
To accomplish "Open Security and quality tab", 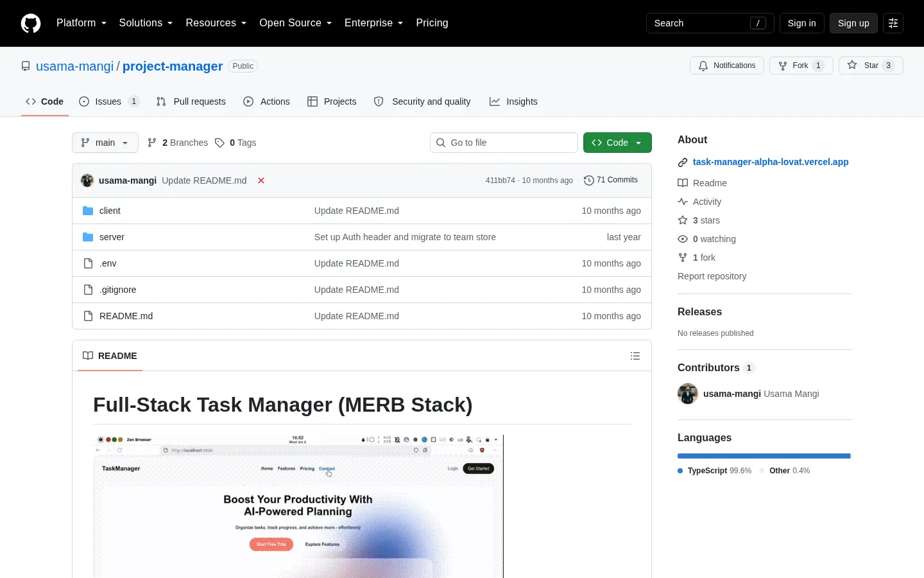I will [x=422, y=101].
